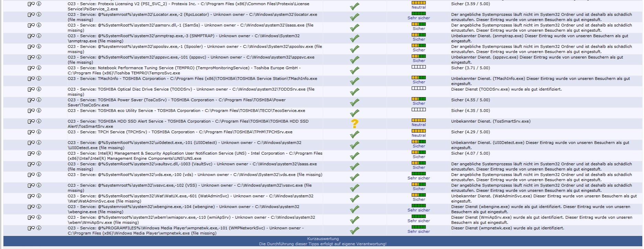This screenshot has height=249, width=644.
Task: Click info icon for TOSHIBA Power Saver row
Action: click(39, 100)
